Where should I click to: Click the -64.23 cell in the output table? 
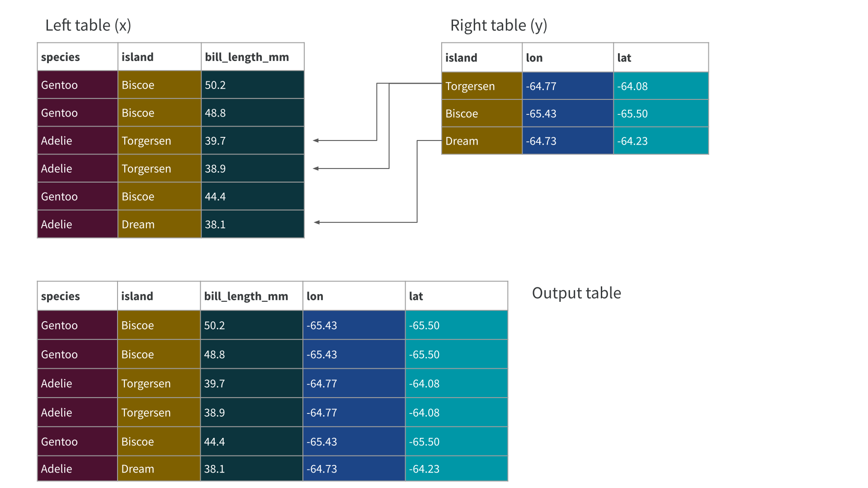coord(456,469)
